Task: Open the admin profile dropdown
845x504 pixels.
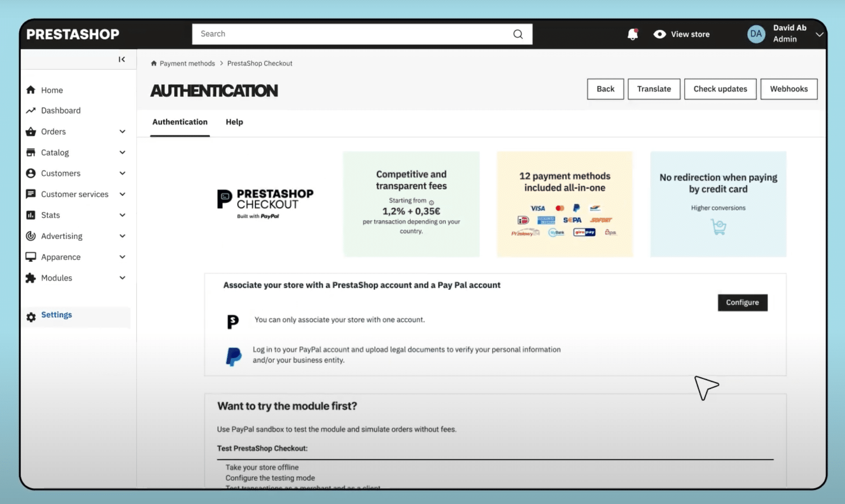Action: click(x=819, y=34)
